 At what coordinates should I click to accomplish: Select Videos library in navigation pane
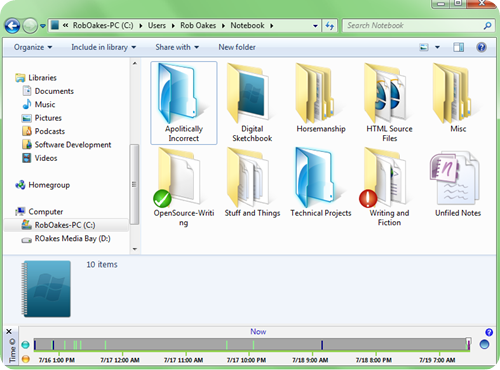click(39, 158)
